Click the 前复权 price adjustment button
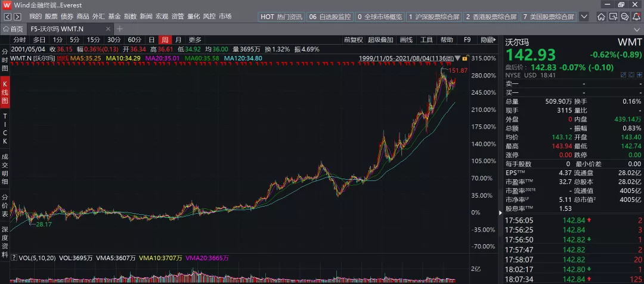Screen dimensions: 644x284 [x=353, y=40]
